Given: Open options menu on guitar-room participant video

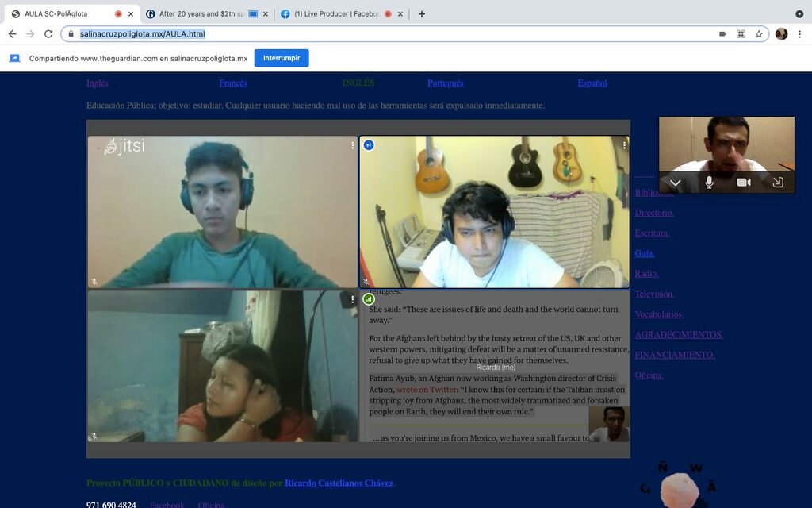Looking at the screenshot, I should pos(624,146).
